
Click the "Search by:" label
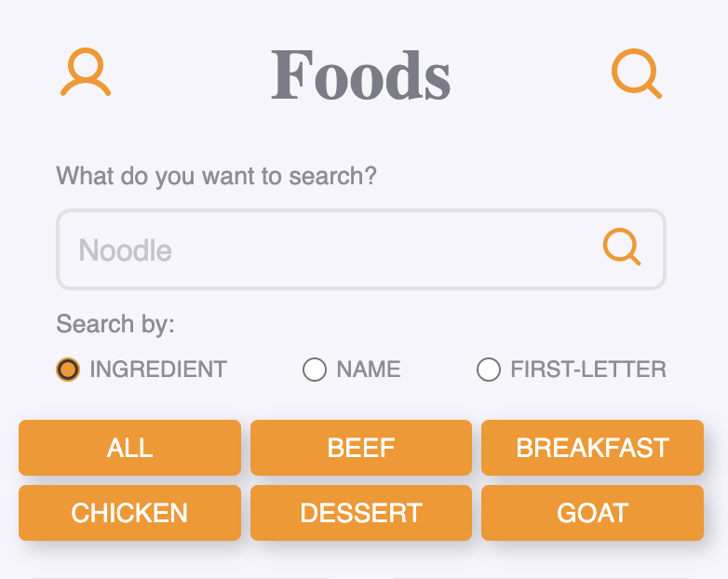[115, 324]
